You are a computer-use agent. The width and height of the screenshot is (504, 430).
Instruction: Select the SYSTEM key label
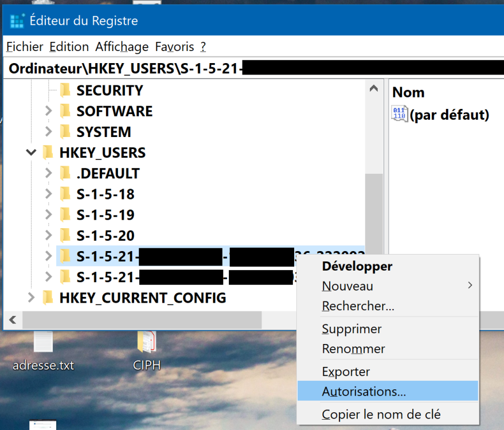pyautogui.click(x=104, y=132)
